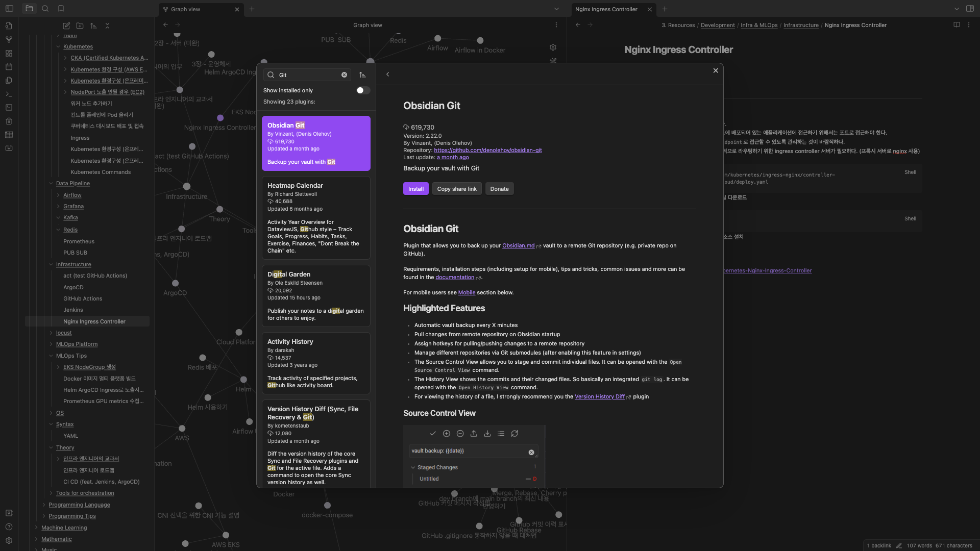
Task: Open the obsidian-git GitHub repository link
Action: [x=487, y=151]
